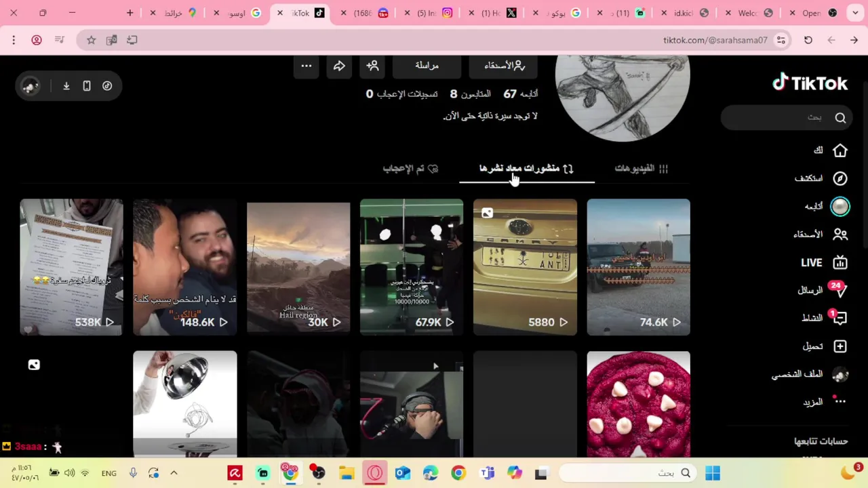
Task: Open the Profile avatar (الملف الشخصي) in sidebar
Action: pos(840,374)
